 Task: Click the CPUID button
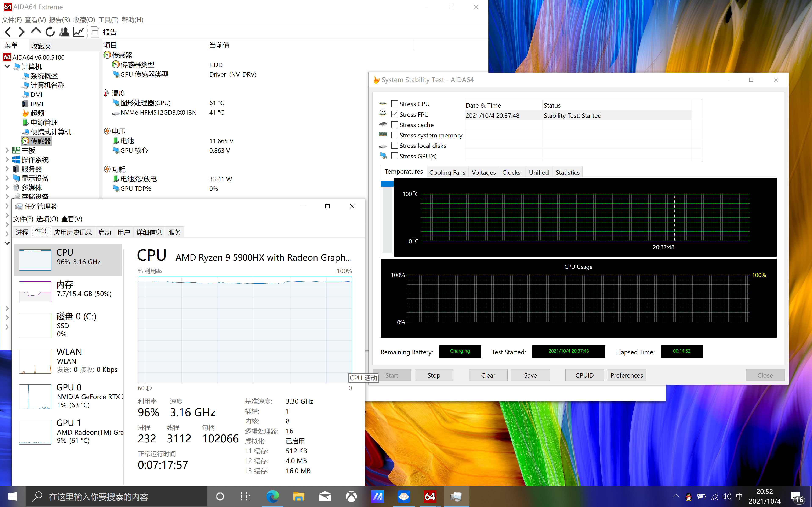(584, 375)
